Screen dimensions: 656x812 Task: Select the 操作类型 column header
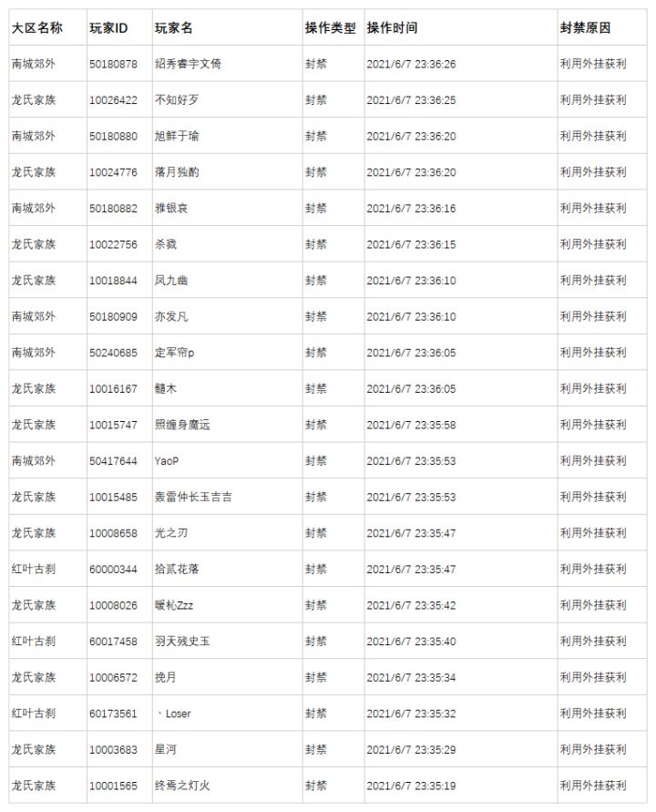tap(331, 28)
